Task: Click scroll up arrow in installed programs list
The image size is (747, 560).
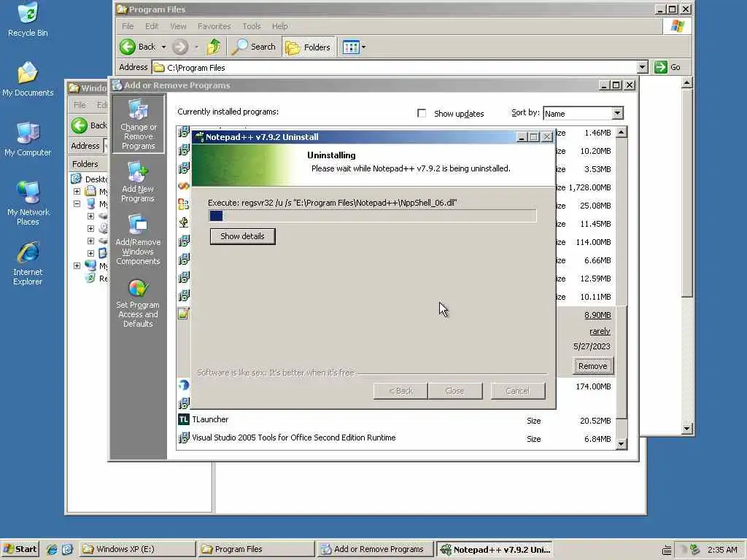Action: point(622,132)
